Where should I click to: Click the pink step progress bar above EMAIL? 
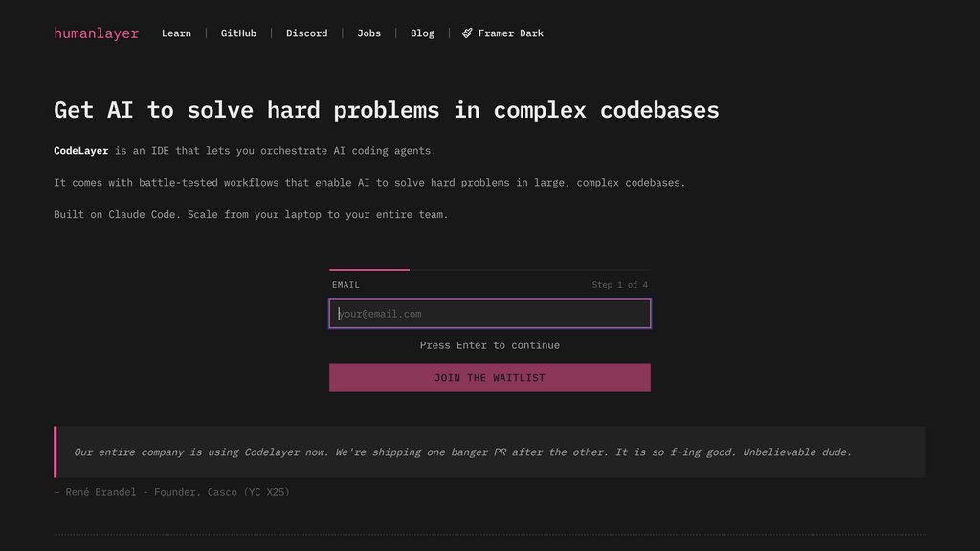point(369,269)
